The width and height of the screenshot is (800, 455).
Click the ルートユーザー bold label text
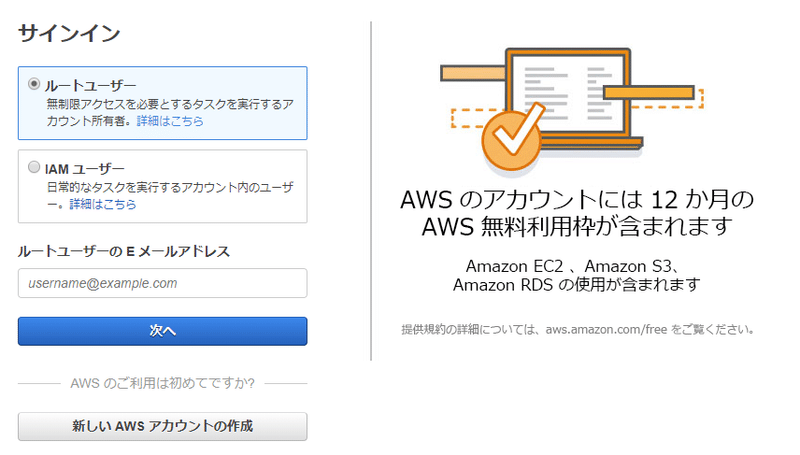point(90,85)
